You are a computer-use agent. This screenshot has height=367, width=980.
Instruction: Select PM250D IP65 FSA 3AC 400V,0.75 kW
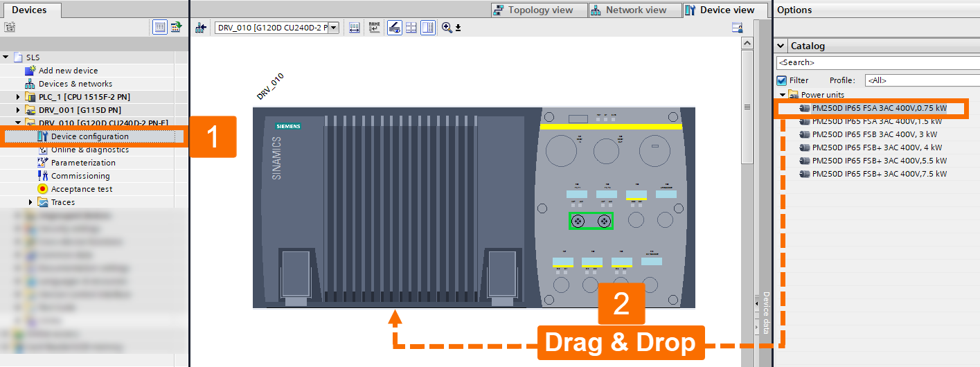pos(879,108)
